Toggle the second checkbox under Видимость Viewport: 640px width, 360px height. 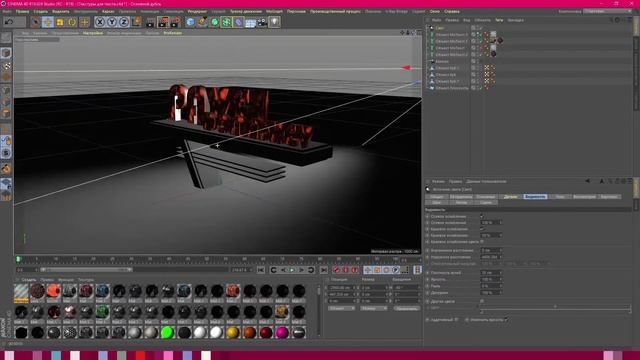[482, 229]
